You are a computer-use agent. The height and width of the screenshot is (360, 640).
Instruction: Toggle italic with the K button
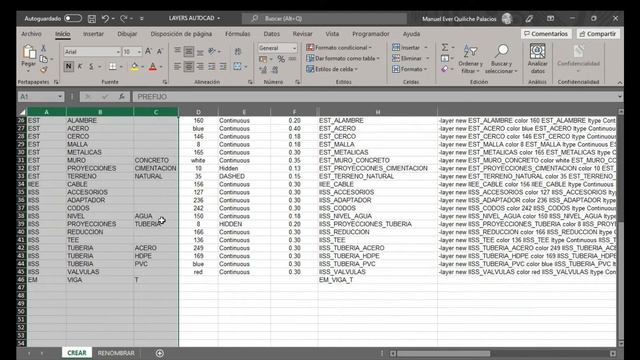[80, 66]
